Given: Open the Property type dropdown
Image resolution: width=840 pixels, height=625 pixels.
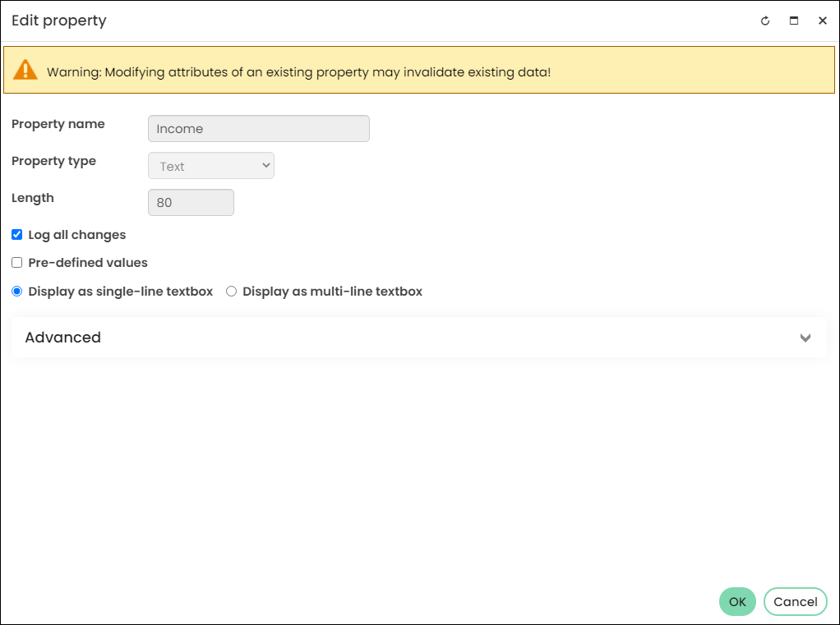Looking at the screenshot, I should pyautogui.click(x=211, y=166).
